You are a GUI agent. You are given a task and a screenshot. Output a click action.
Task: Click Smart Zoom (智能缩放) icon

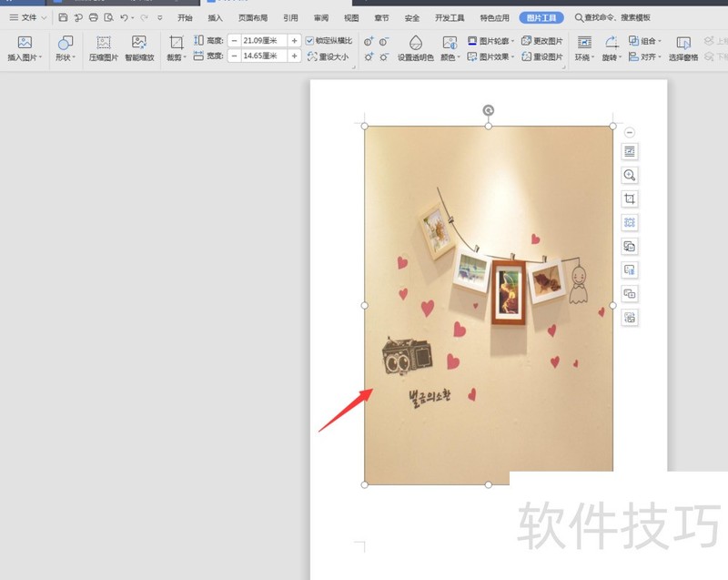pyautogui.click(x=139, y=43)
